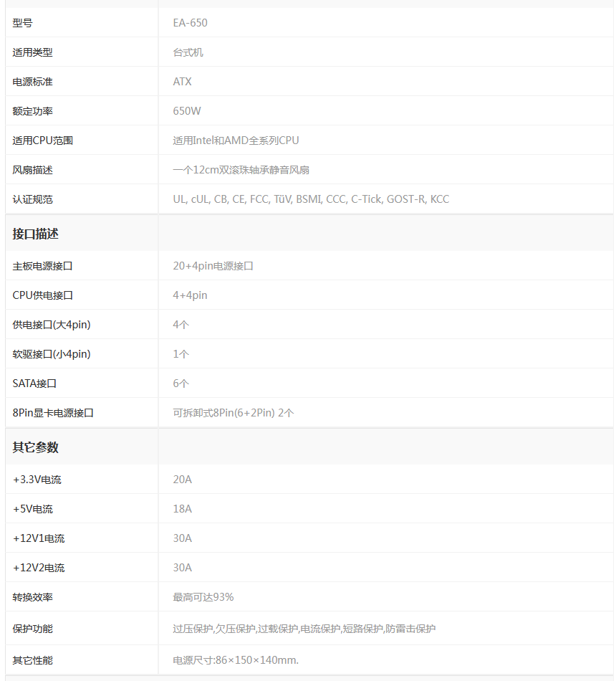Select the ATX value
This screenshot has height=681, width=616.
tap(183, 82)
